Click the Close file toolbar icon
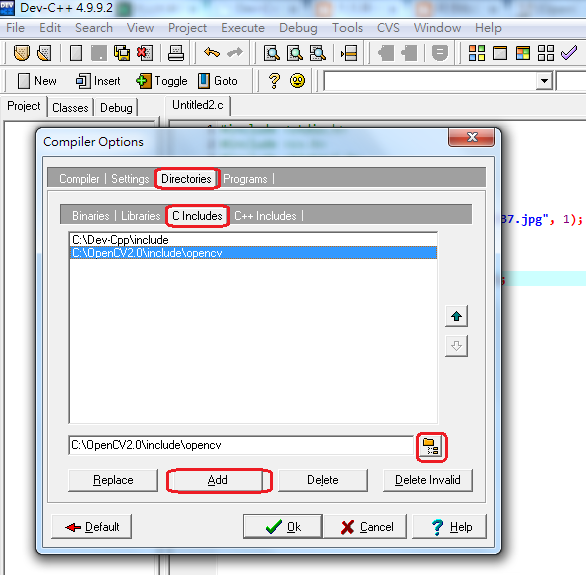 pyautogui.click(x=145, y=53)
